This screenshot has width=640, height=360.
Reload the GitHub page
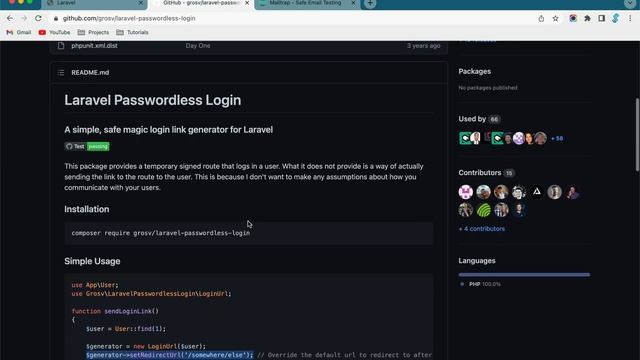tap(38, 18)
